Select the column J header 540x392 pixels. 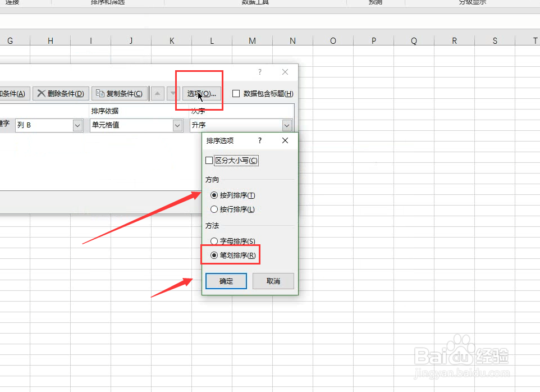(131, 40)
